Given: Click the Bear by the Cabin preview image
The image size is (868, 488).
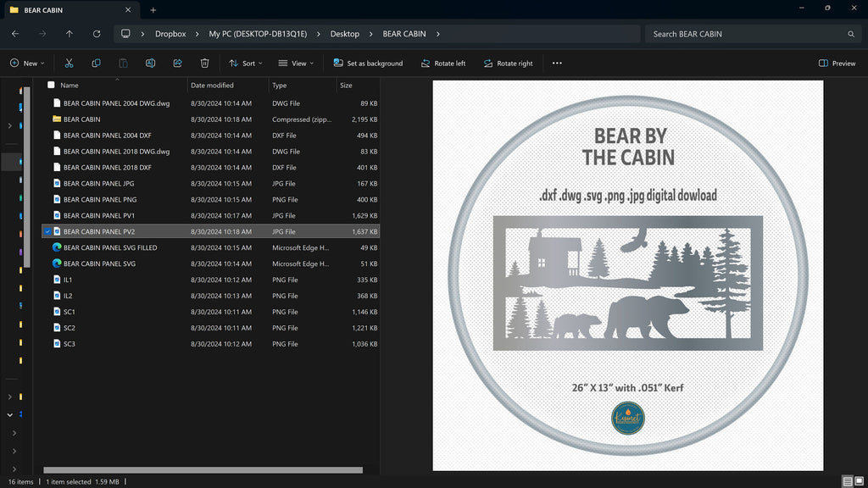Looking at the screenshot, I should click(x=628, y=275).
